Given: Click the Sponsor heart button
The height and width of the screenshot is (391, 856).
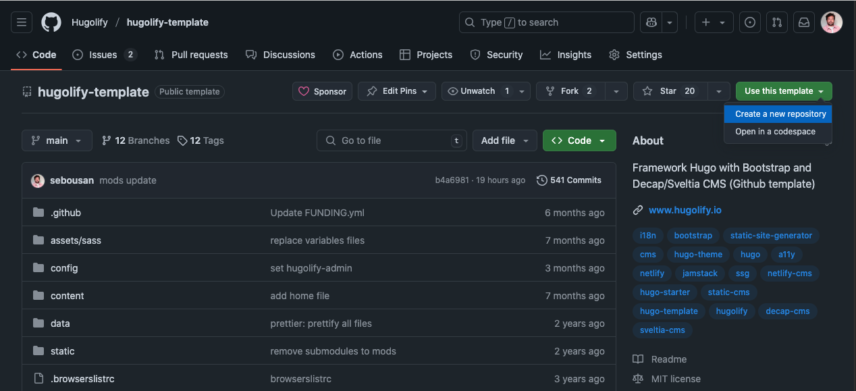Looking at the screenshot, I should click(x=322, y=91).
